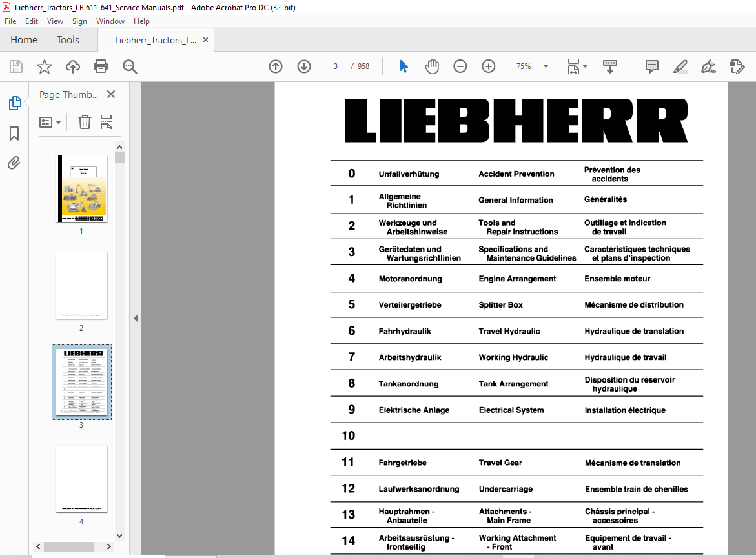
Task: Zoom out with minus button
Action: 460,66
